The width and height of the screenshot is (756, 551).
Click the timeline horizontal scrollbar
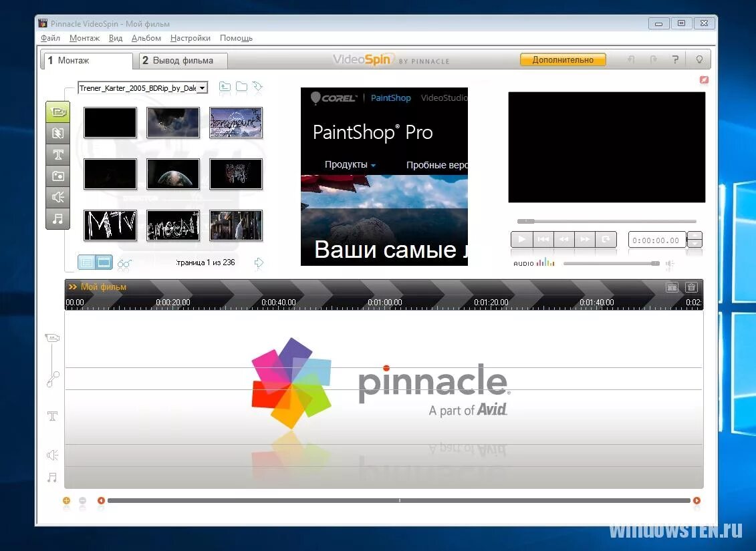(x=399, y=500)
